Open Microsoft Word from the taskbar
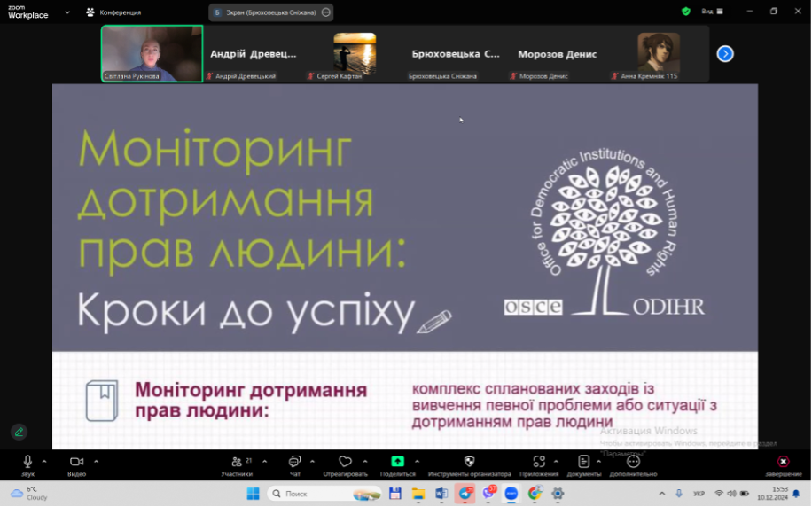The width and height of the screenshot is (812, 507). point(441,494)
